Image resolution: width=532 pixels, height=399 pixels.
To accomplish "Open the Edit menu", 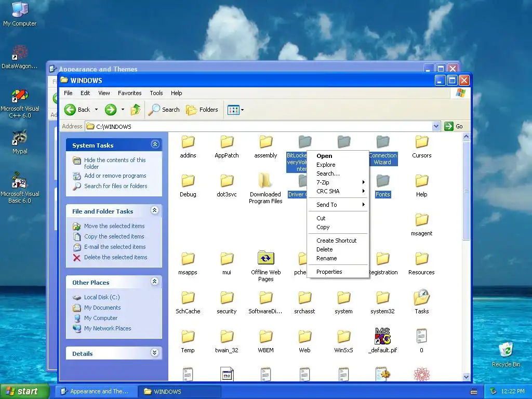I will [x=85, y=93].
